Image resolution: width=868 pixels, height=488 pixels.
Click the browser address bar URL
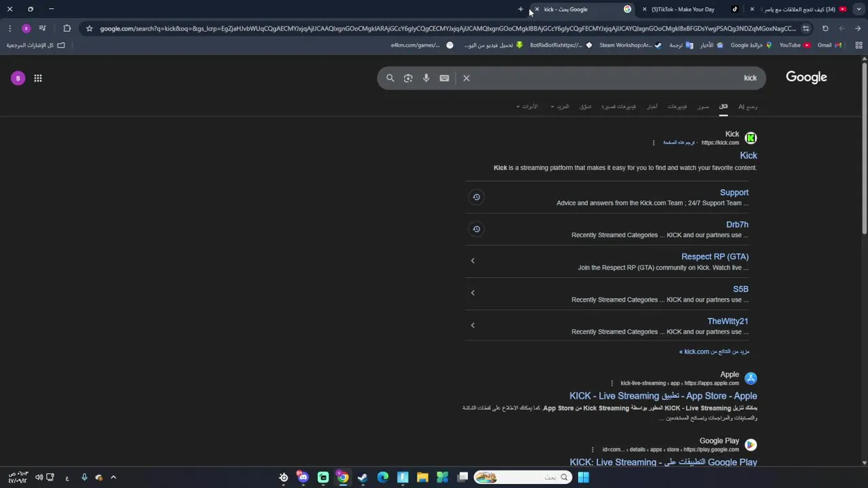click(x=448, y=28)
